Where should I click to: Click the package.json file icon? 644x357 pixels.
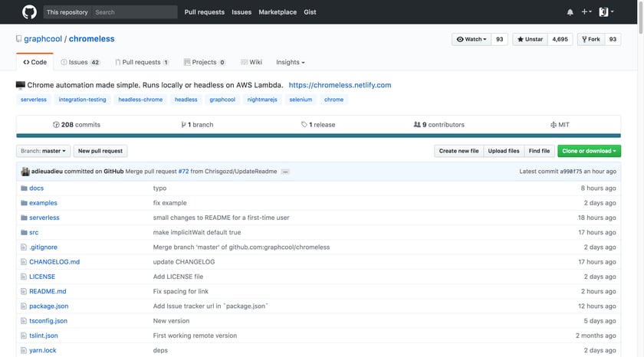[24, 306]
